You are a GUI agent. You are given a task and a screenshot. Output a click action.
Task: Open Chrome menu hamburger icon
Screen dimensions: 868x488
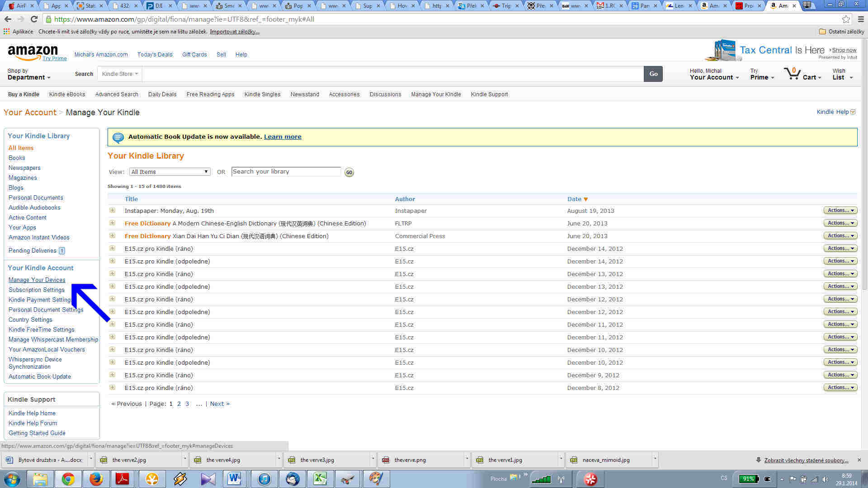click(861, 19)
